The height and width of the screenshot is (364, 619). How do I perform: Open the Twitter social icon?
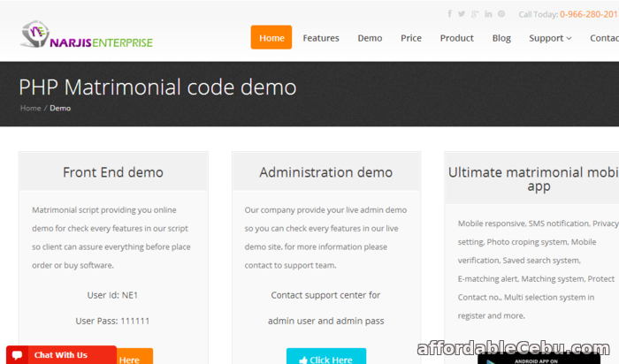[x=462, y=14]
